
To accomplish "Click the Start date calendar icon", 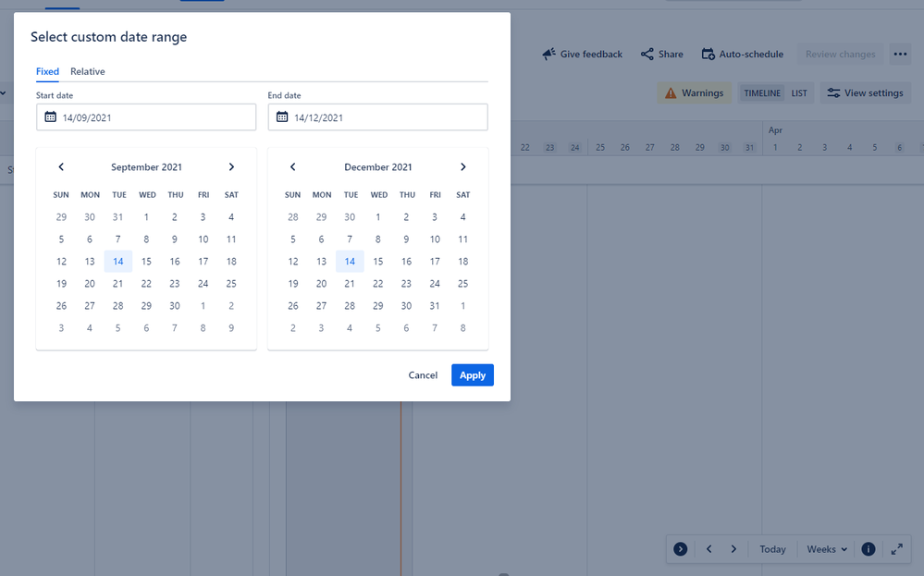I will click(51, 117).
